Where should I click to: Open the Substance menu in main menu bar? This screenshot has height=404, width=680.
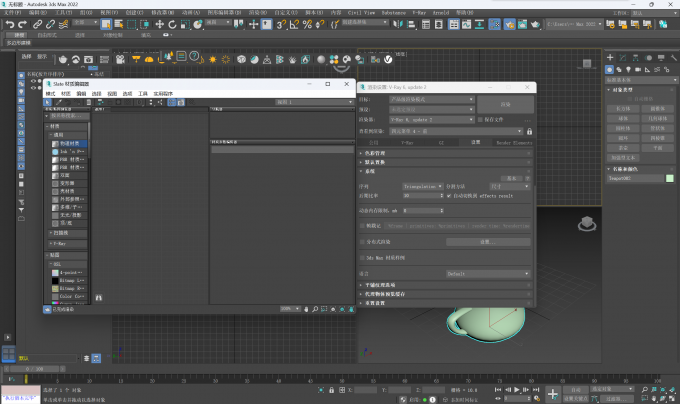tap(393, 13)
